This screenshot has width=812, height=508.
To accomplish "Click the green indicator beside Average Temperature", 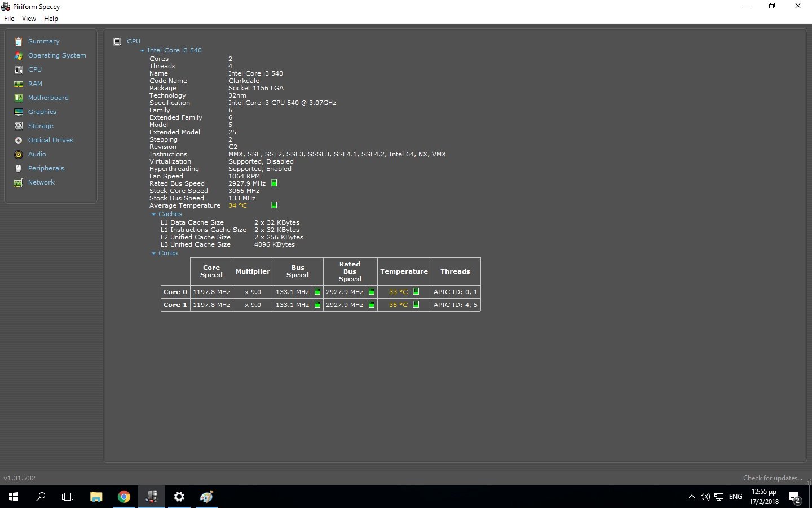I will pyautogui.click(x=274, y=205).
